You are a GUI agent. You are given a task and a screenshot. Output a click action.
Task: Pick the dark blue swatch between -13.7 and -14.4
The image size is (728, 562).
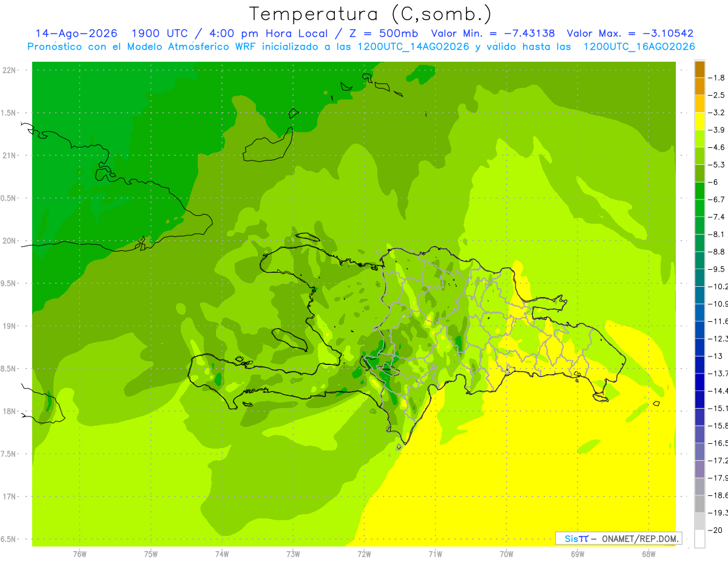click(699, 381)
